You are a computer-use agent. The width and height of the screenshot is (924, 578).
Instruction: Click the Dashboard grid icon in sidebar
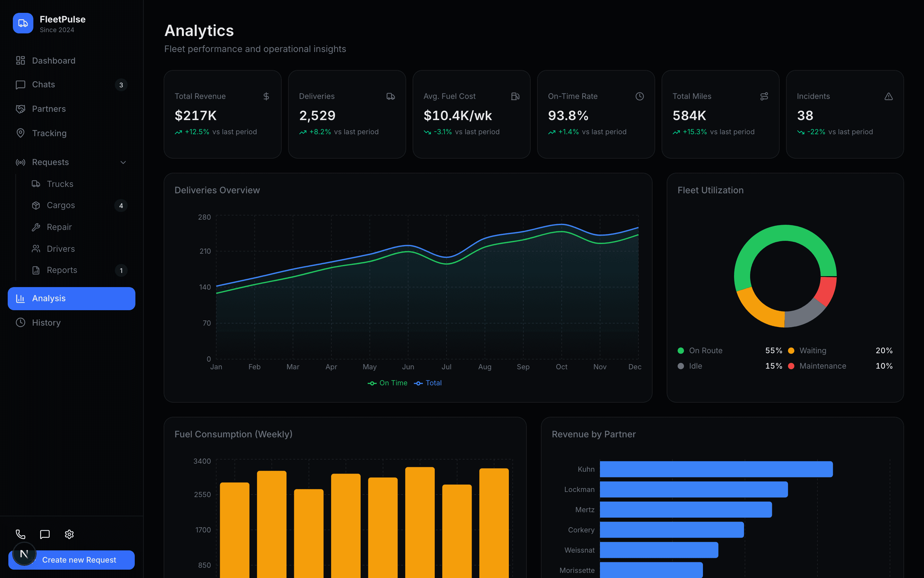21,60
